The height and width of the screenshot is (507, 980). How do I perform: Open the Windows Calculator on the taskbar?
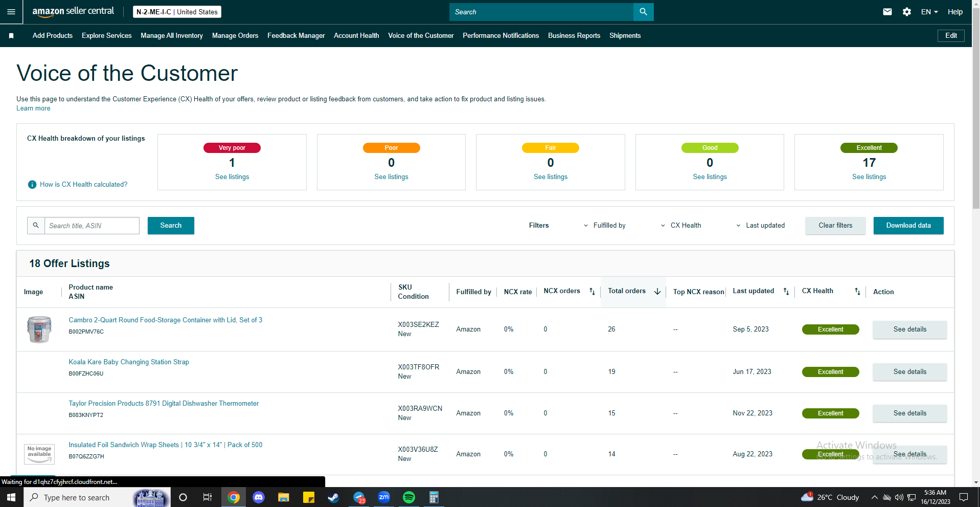[434, 497]
